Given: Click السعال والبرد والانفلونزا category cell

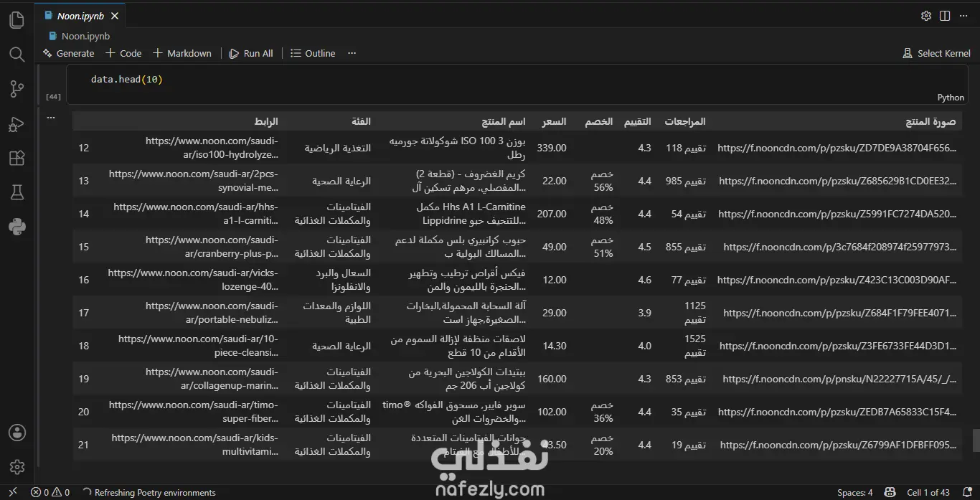Looking at the screenshot, I should (x=342, y=280).
